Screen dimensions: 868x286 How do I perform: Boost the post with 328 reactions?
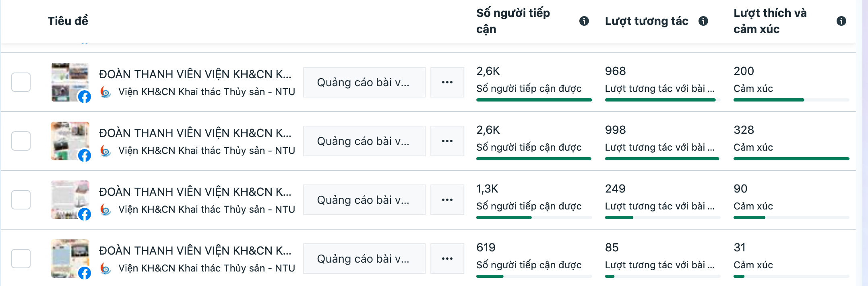[364, 141]
